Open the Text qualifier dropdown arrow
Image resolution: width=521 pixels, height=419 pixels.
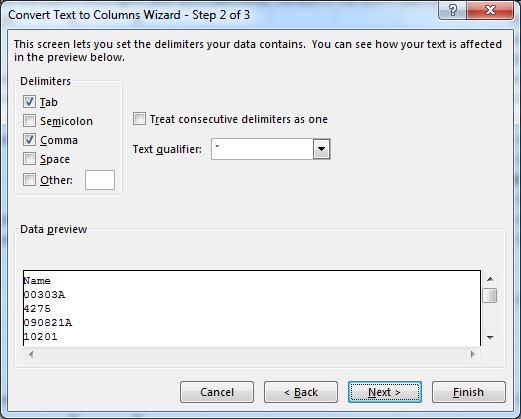[321, 149]
